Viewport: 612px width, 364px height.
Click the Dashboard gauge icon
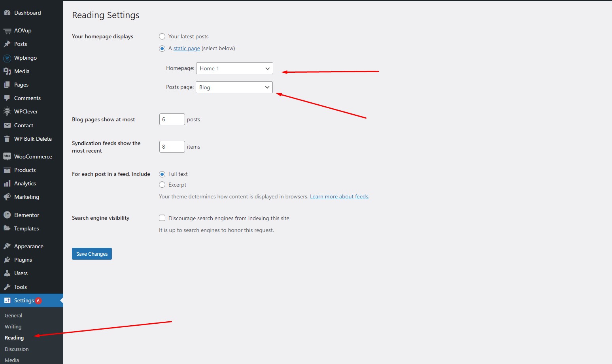[7, 13]
